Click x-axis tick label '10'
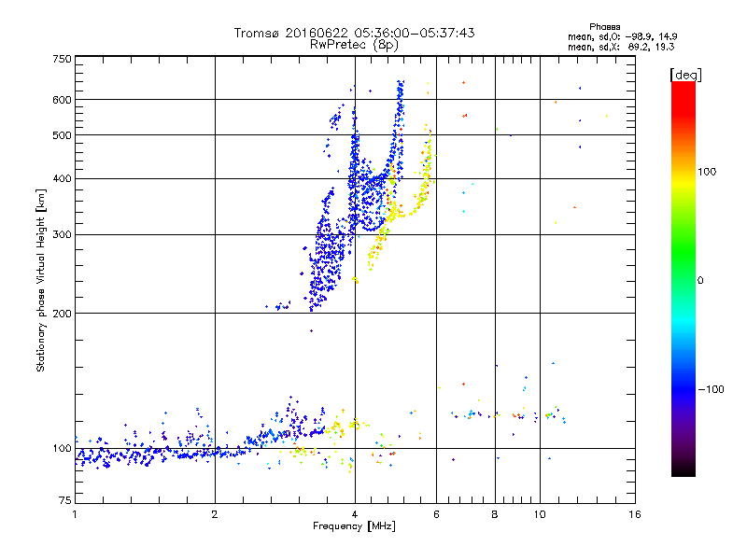Screen dimensions: 747x560 [540, 514]
